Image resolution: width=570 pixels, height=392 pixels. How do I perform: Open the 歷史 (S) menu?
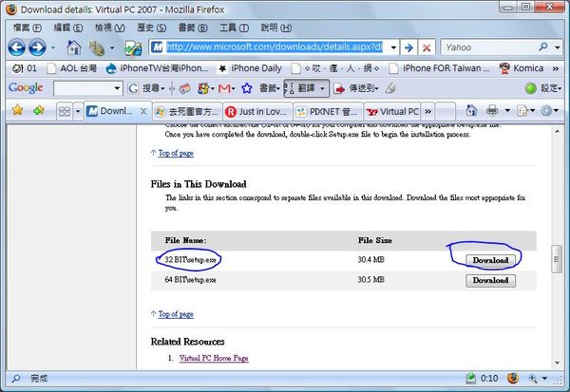152,28
